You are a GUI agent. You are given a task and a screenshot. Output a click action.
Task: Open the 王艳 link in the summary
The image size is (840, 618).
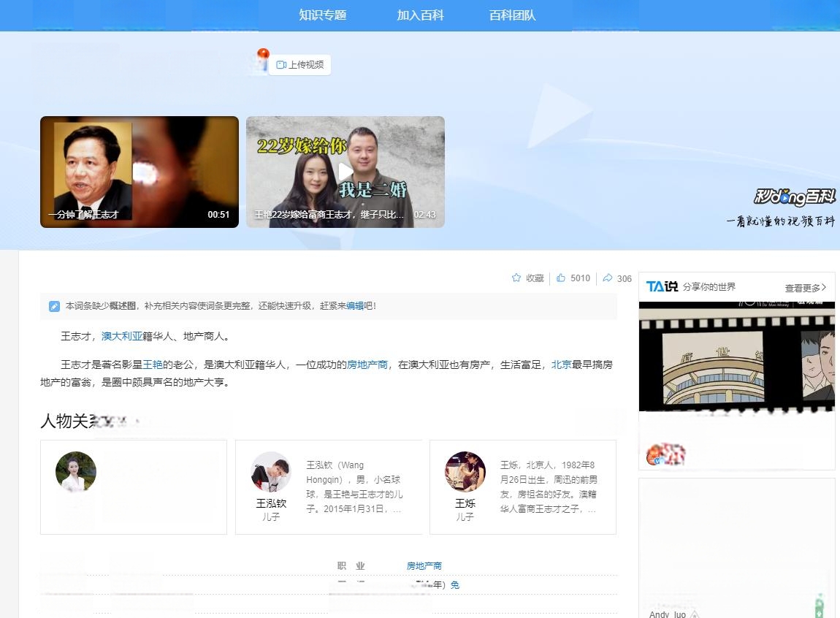(x=153, y=365)
